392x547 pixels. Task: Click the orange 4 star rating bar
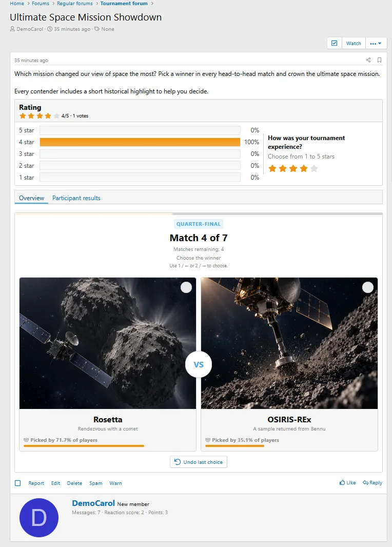tap(140, 142)
